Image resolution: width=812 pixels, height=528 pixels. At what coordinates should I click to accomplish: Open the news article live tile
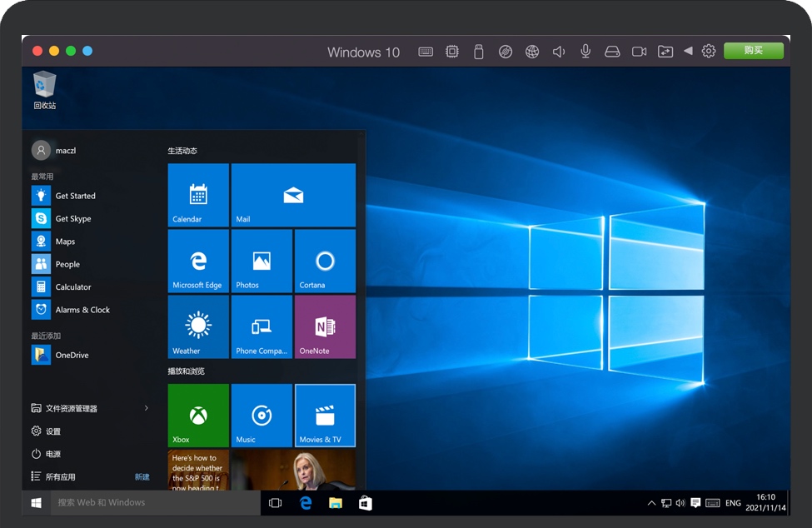point(262,470)
